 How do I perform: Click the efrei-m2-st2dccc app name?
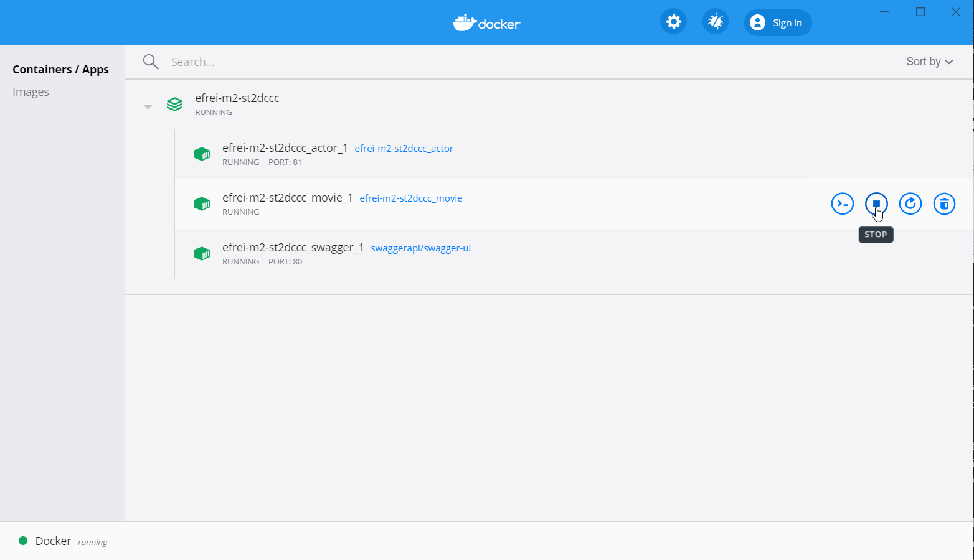[237, 98]
